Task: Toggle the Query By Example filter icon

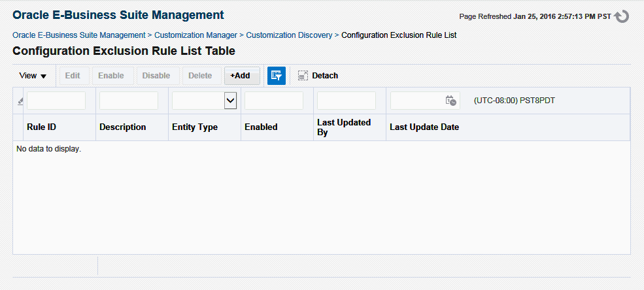Action: tap(277, 76)
